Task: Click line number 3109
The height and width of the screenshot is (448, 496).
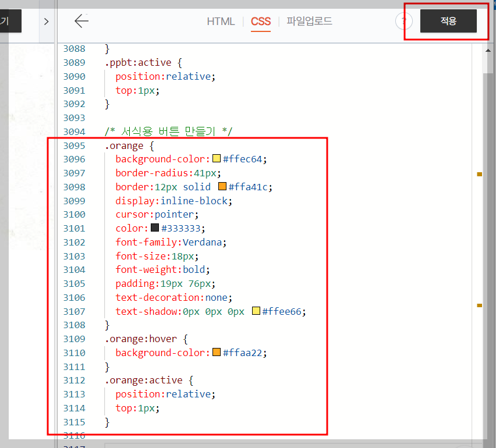Action: (75, 339)
